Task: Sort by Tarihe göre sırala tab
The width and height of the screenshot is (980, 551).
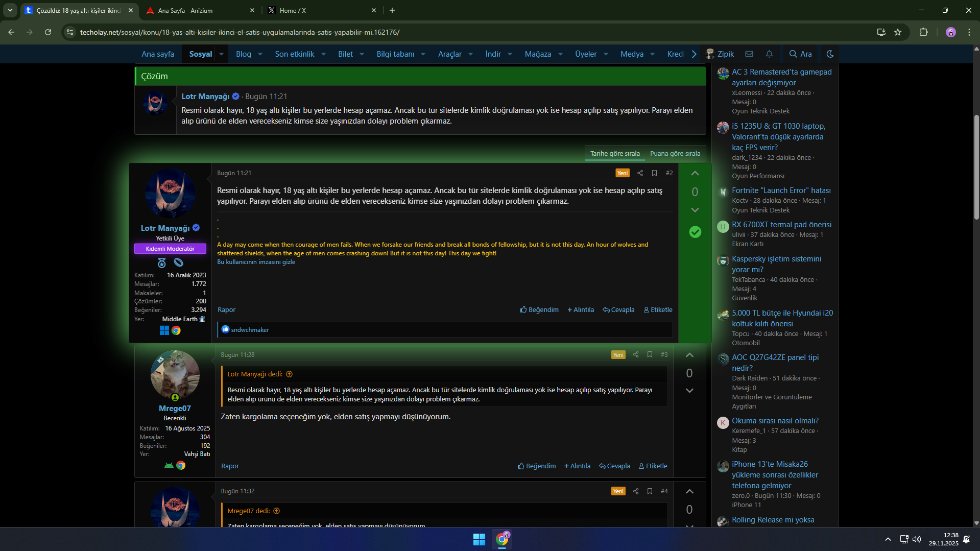Action: (615, 153)
